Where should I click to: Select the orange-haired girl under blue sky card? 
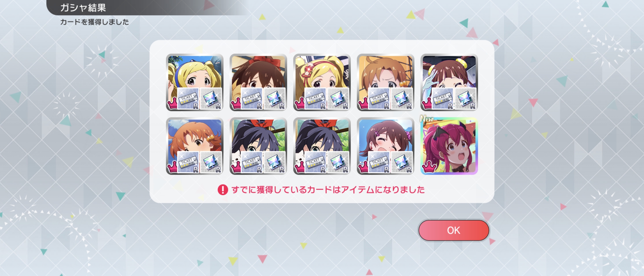point(194,146)
